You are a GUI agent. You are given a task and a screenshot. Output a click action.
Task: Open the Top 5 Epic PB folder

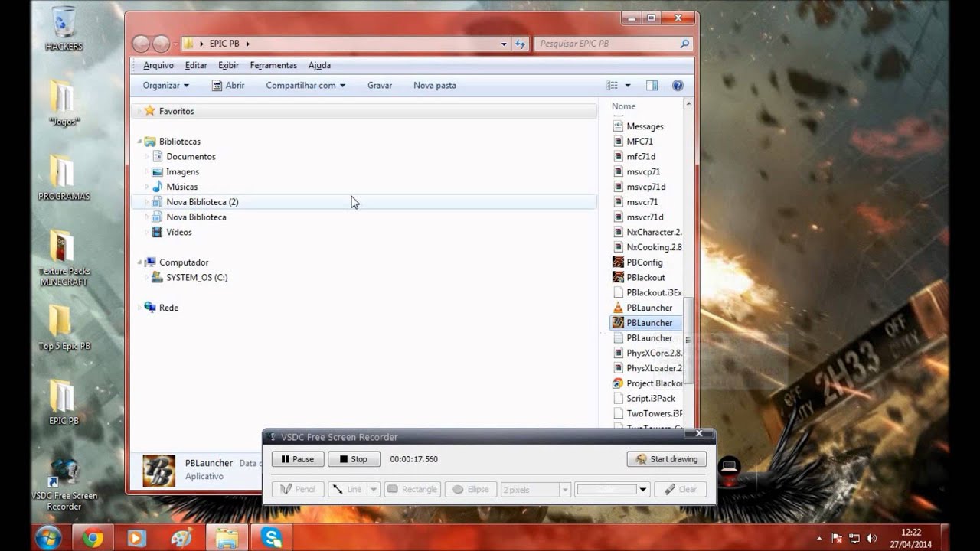pyautogui.click(x=64, y=327)
